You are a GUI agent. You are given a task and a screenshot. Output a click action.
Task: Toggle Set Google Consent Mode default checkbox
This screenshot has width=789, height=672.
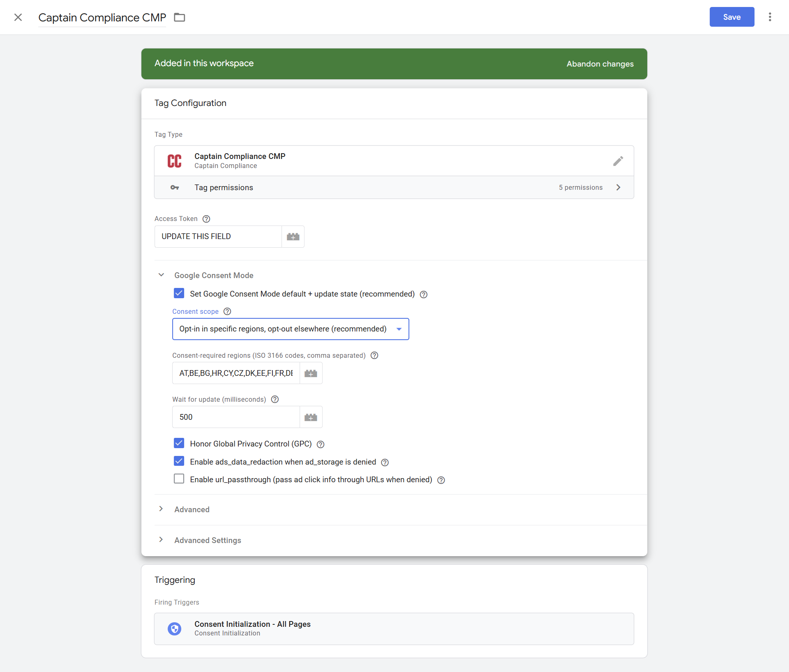(179, 293)
